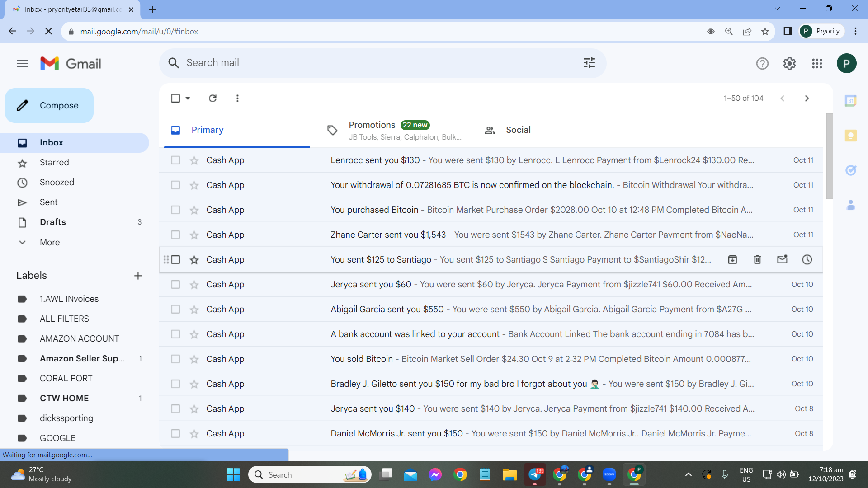Check the You purchased Bitcoin email

(175, 210)
